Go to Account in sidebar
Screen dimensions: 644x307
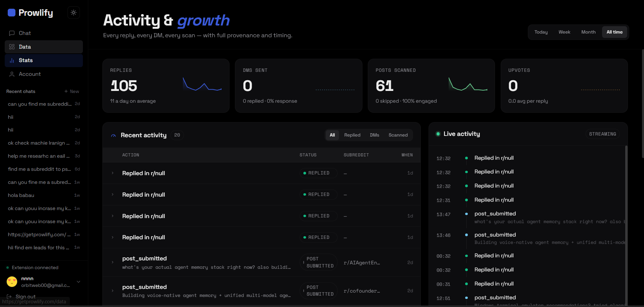[44, 74]
